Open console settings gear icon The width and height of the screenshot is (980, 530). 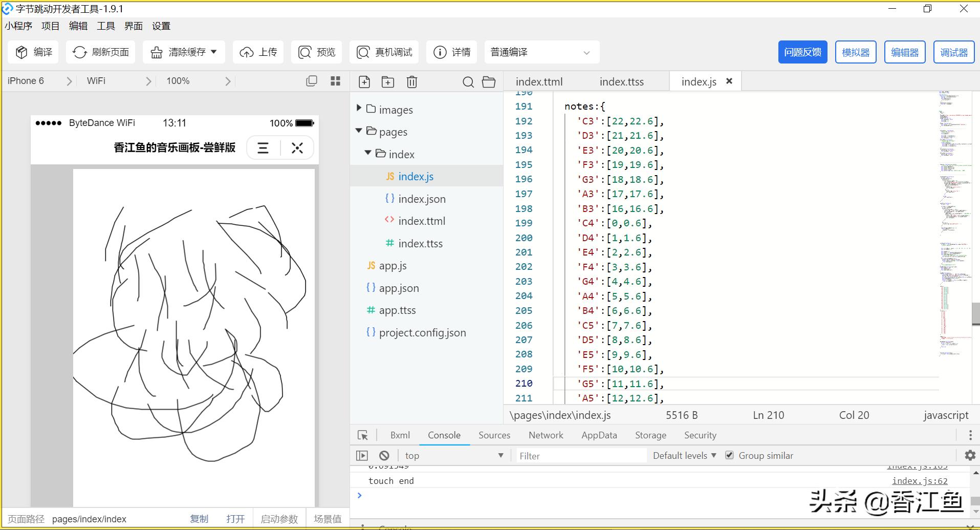click(x=970, y=455)
